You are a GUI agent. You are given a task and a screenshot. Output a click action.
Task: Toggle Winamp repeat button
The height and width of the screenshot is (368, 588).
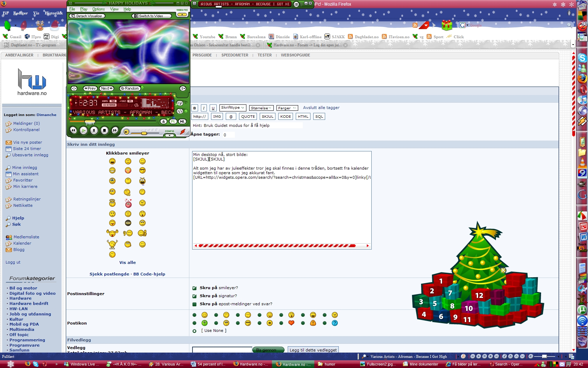(180, 103)
